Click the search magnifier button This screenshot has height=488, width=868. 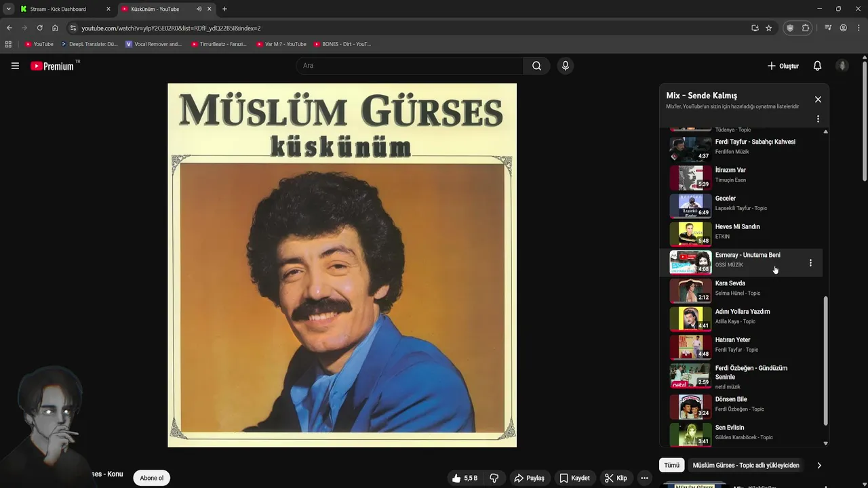pyautogui.click(x=536, y=66)
